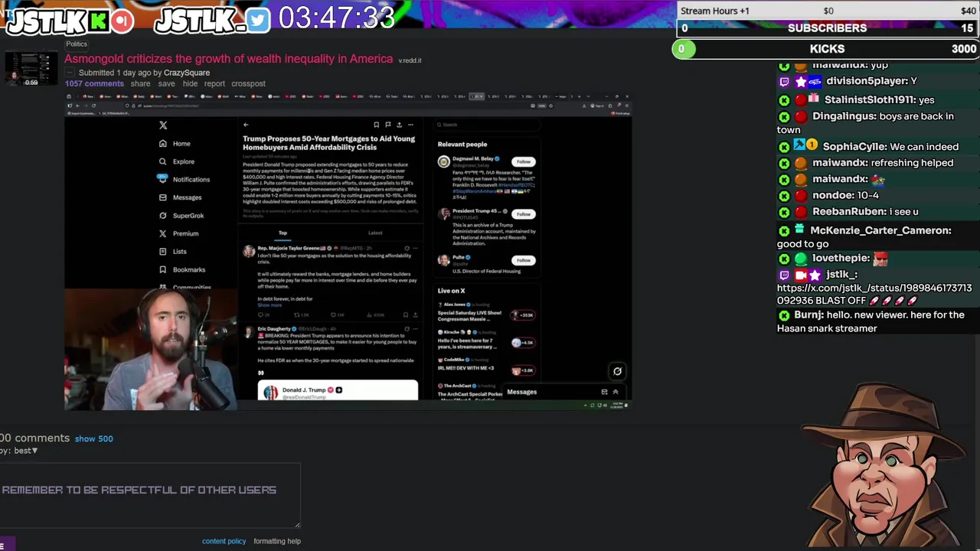Reply to Marjorie Taylor Greene's post
980x551 pixels.
pos(262,315)
